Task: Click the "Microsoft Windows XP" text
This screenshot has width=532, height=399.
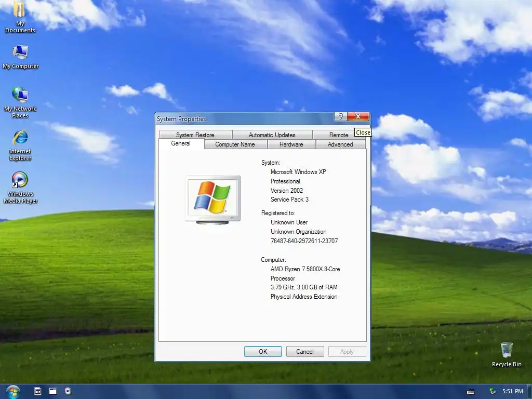Action: click(298, 171)
